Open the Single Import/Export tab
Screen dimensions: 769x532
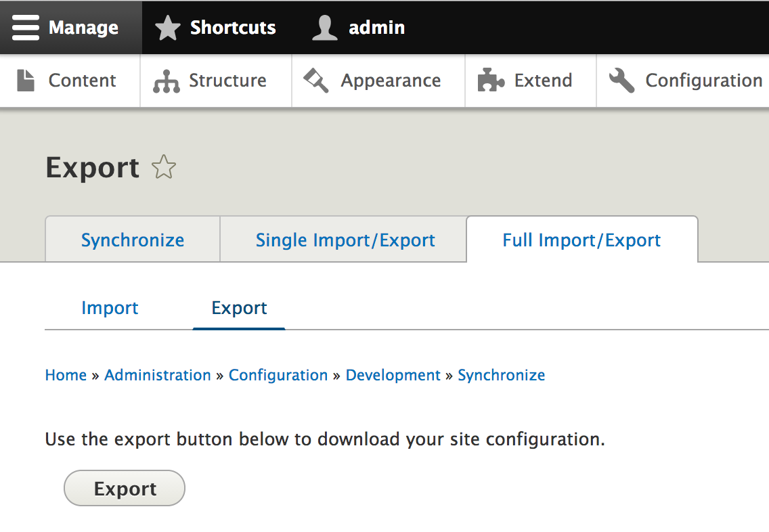345,240
